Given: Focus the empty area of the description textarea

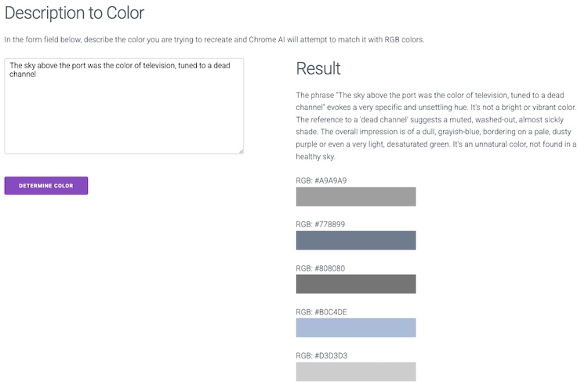Looking at the screenshot, I should click(x=124, y=118).
